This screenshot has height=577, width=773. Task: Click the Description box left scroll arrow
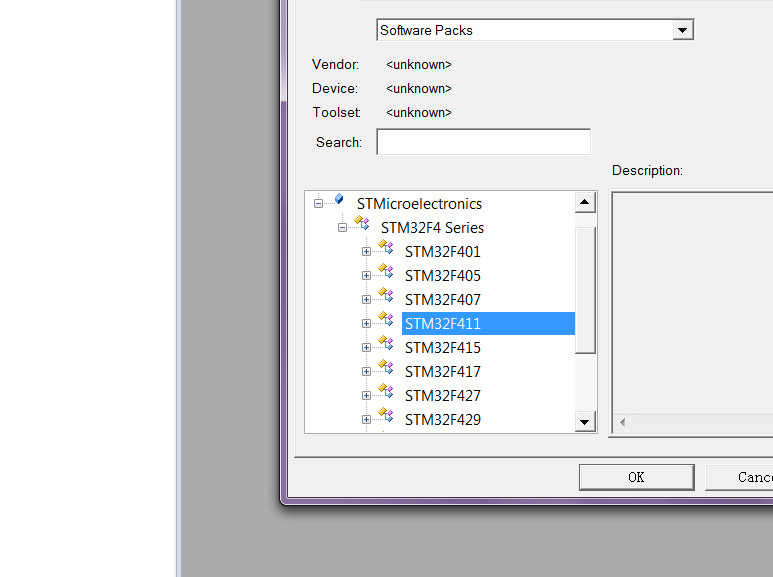(x=623, y=422)
